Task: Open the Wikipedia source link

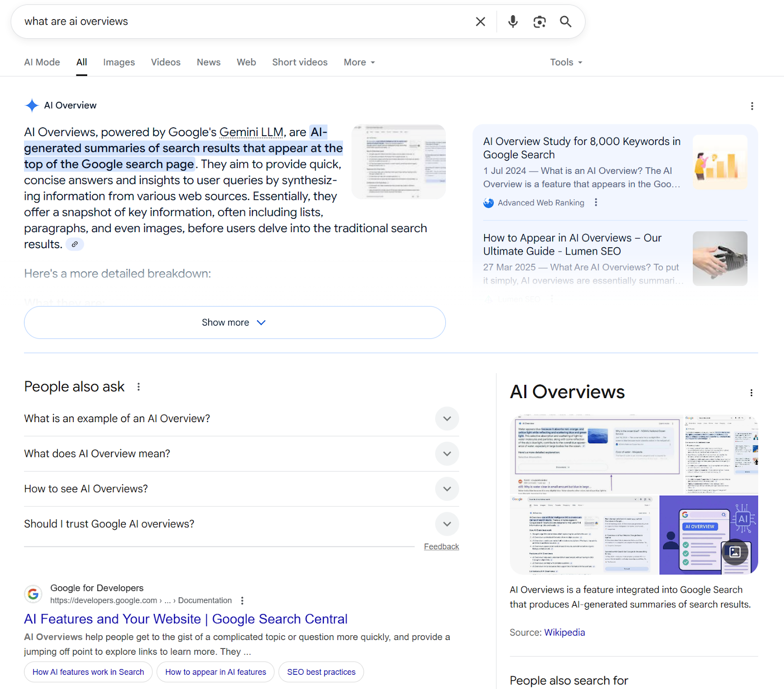Action: [564, 632]
